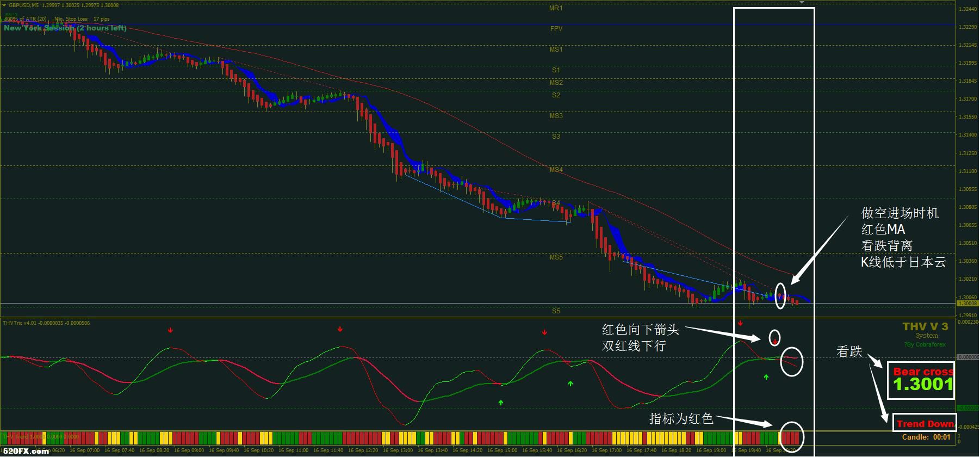Image resolution: width=980 pixels, height=457 pixels.
Task: Click the THV V 3 system label
Action: 925,326
